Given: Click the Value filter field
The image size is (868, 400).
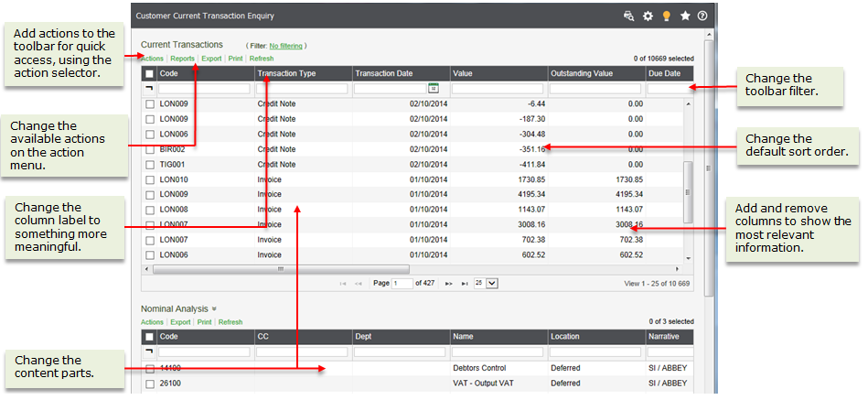Looking at the screenshot, I should [x=498, y=89].
